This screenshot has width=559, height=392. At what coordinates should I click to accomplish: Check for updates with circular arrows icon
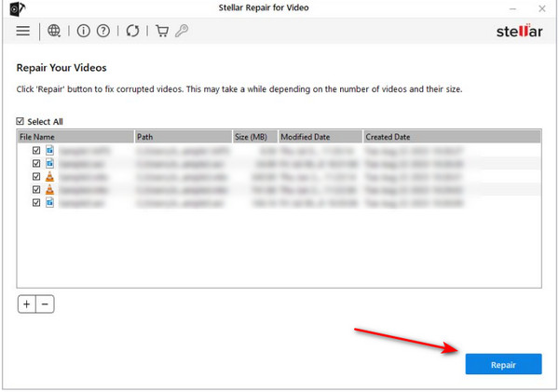coord(132,31)
